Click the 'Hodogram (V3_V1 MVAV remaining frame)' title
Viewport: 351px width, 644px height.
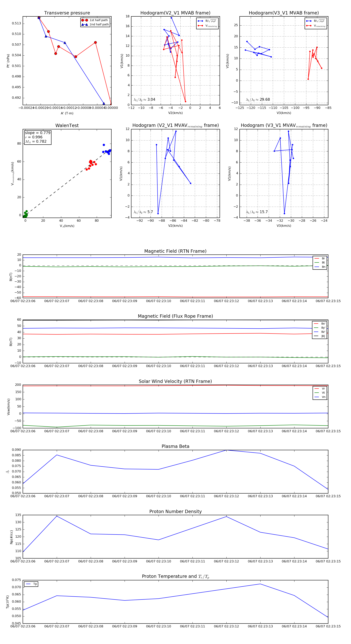point(284,125)
